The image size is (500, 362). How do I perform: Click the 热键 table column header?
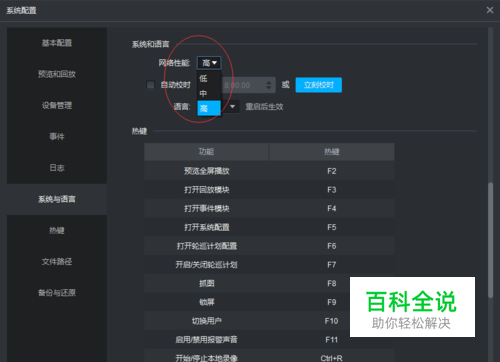(332, 152)
